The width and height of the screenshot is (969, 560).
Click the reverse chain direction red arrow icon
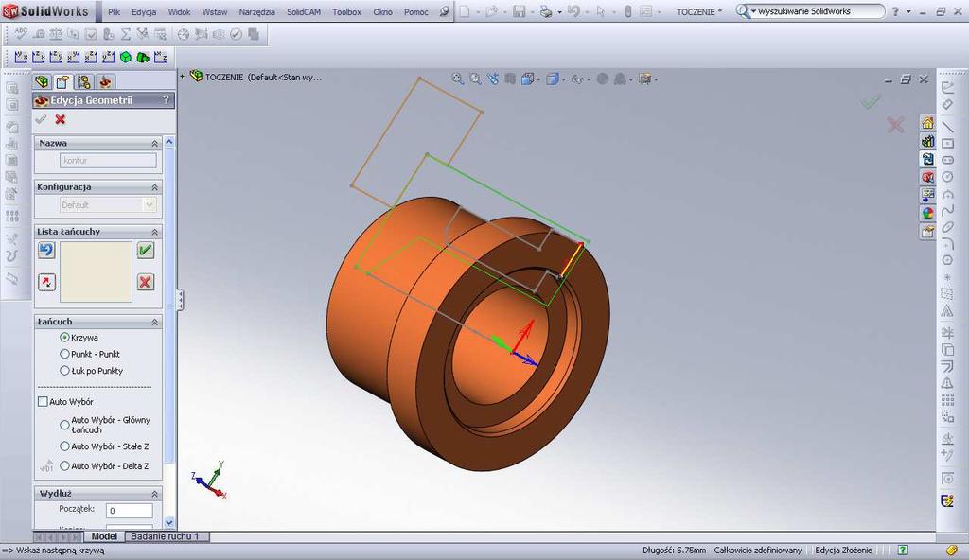pos(46,283)
